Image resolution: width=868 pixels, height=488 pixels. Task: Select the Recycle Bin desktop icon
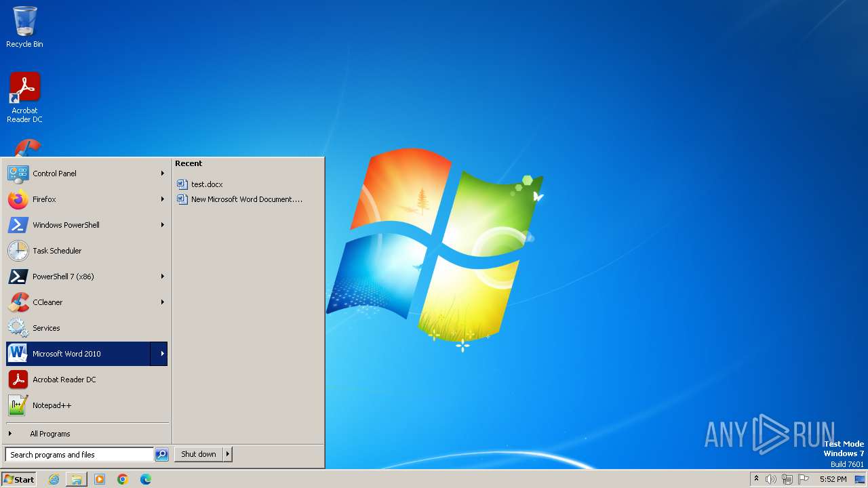click(24, 27)
